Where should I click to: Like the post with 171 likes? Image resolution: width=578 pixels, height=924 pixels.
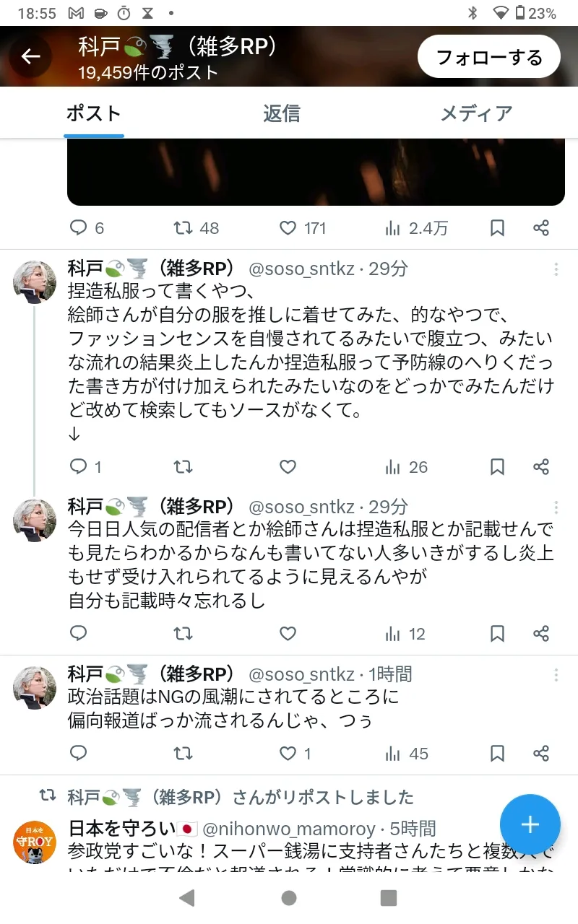(x=288, y=228)
